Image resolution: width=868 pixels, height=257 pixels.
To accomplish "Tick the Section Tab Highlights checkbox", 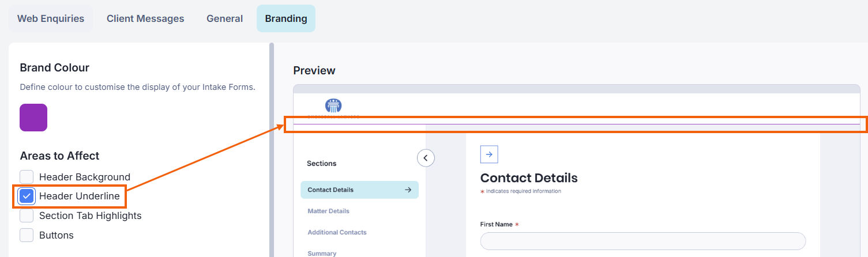I will [x=27, y=216].
